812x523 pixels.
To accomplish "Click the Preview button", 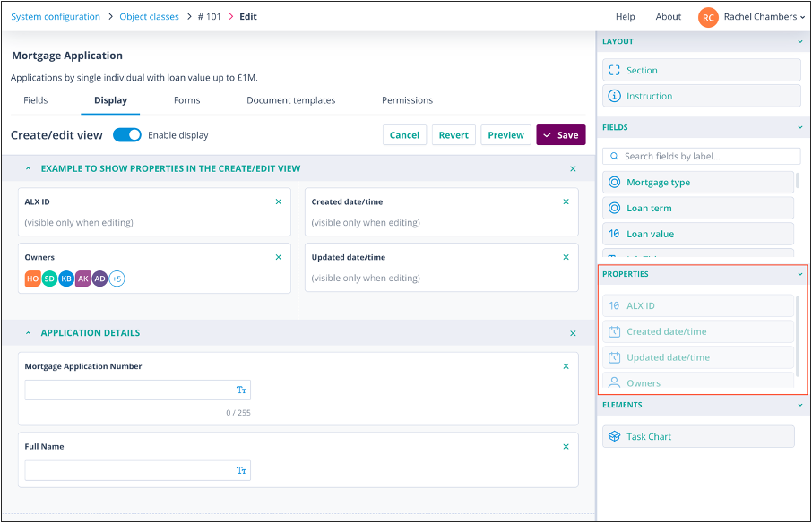I will (x=506, y=135).
